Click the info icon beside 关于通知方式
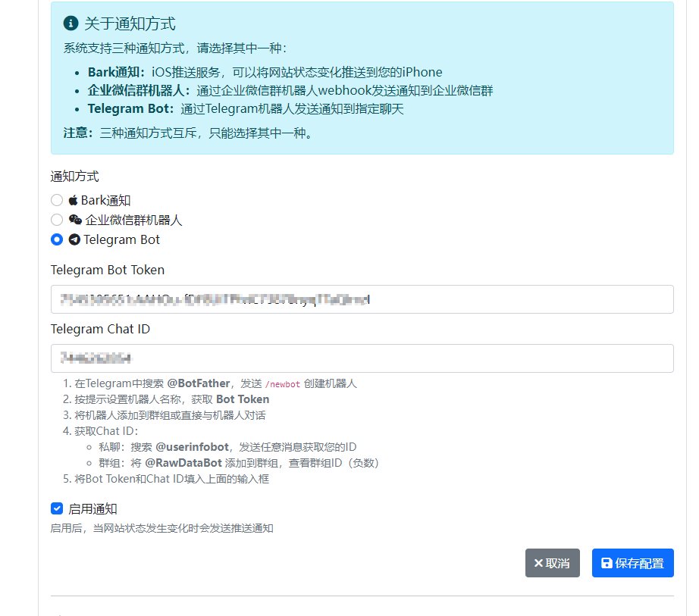 click(x=71, y=24)
